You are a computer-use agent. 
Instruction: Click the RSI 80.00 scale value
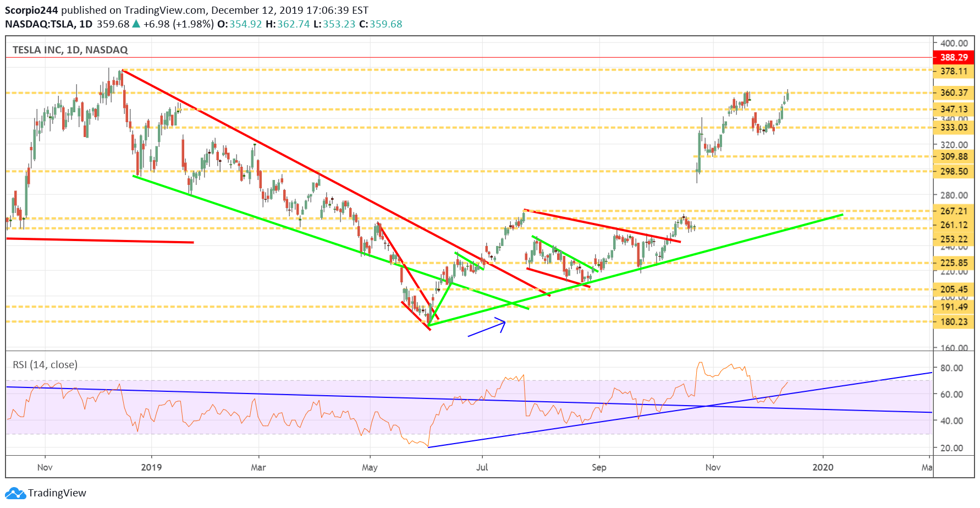pyautogui.click(x=951, y=368)
